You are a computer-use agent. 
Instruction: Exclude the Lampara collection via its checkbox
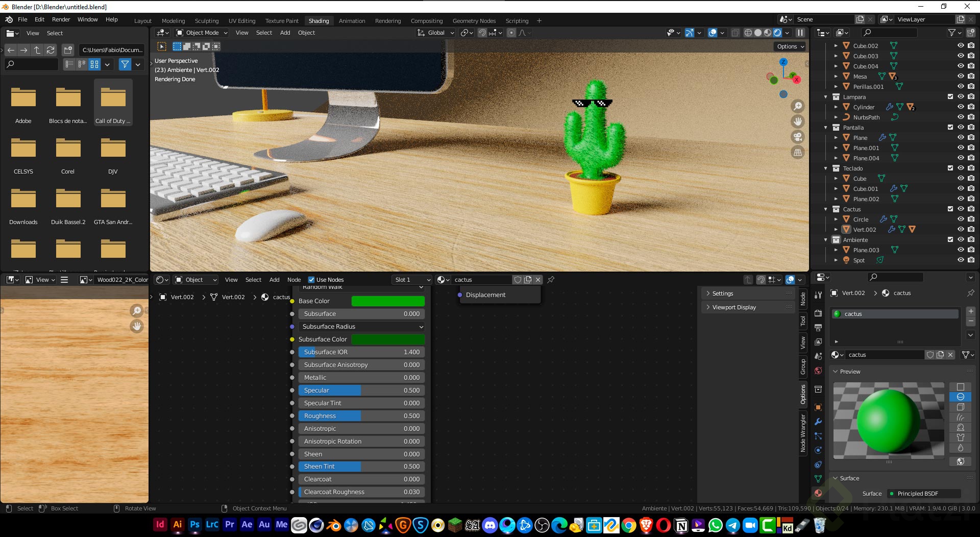[950, 96]
